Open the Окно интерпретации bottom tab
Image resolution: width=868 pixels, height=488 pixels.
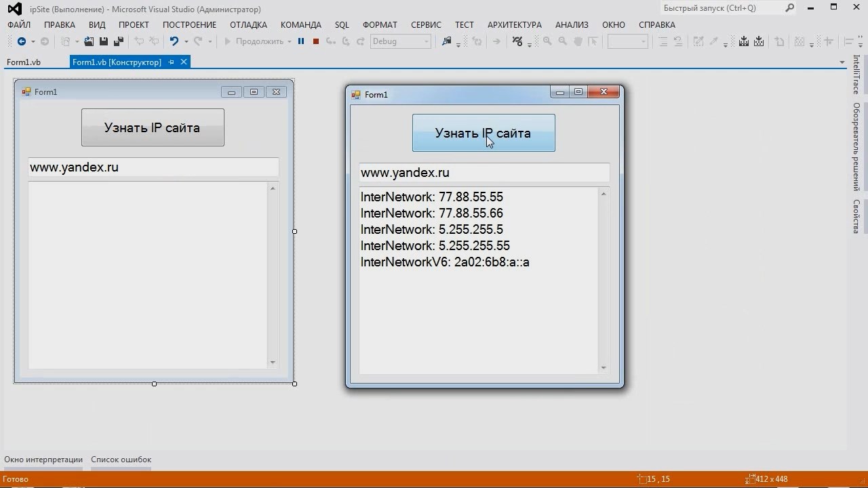coord(43,460)
